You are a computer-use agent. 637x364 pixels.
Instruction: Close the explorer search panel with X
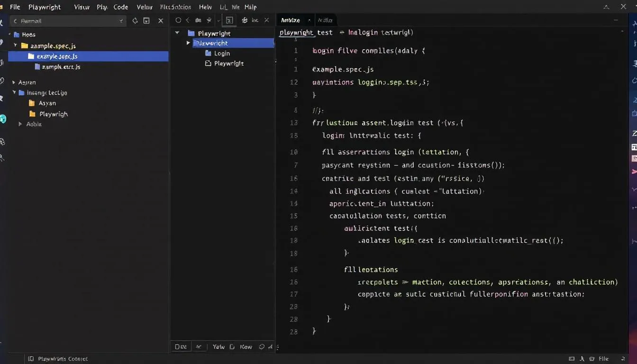161,21
